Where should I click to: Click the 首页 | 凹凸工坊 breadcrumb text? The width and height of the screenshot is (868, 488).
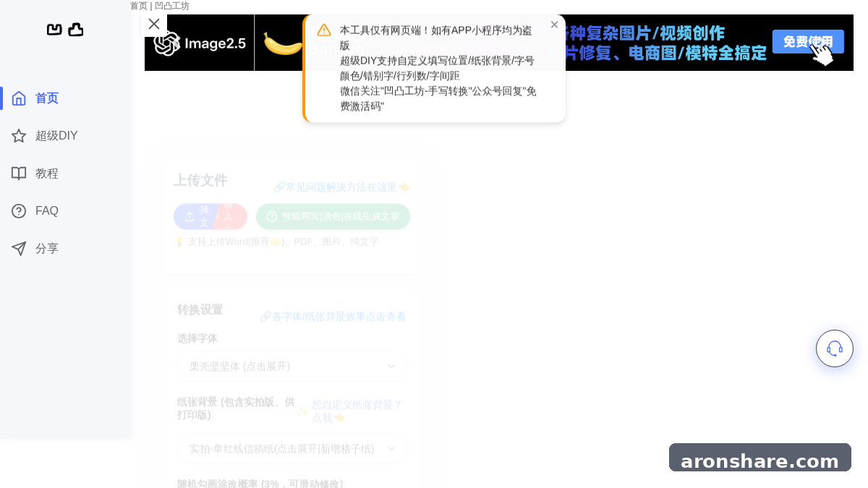(x=160, y=6)
